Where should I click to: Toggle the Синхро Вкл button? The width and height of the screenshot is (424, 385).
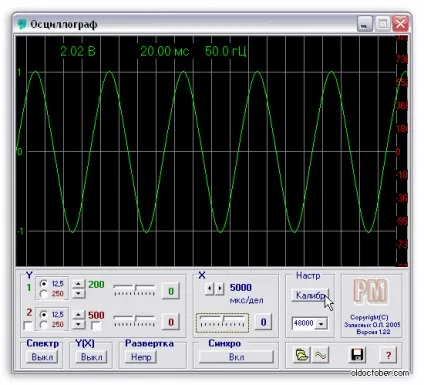tap(236, 357)
